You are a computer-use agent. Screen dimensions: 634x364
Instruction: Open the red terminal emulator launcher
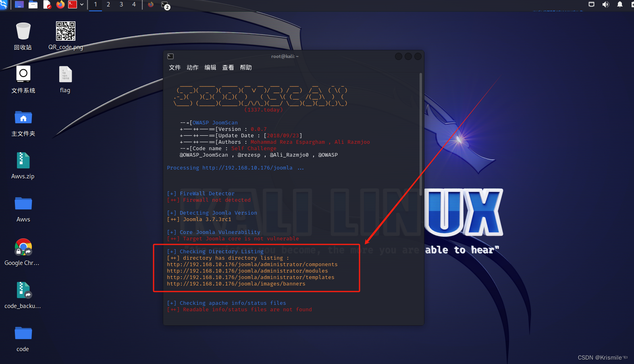pos(73,4)
